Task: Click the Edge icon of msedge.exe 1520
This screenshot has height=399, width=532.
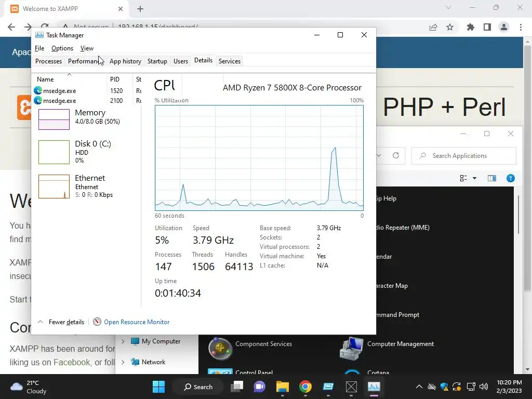Action: pyautogui.click(x=38, y=90)
